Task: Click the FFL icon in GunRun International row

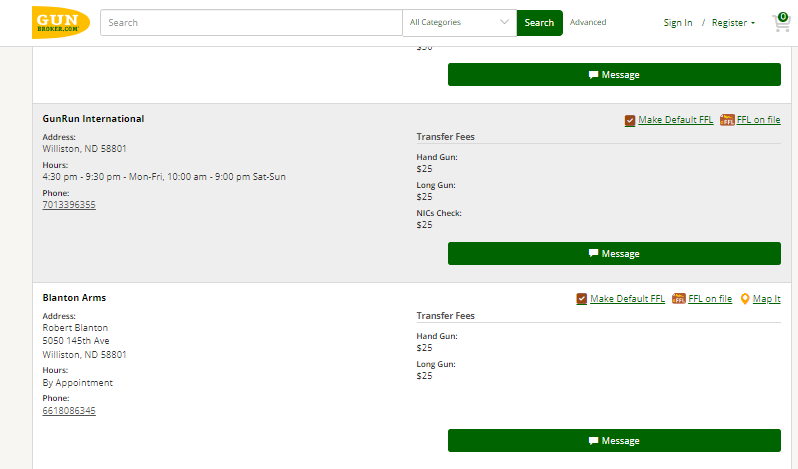Action: tap(727, 120)
